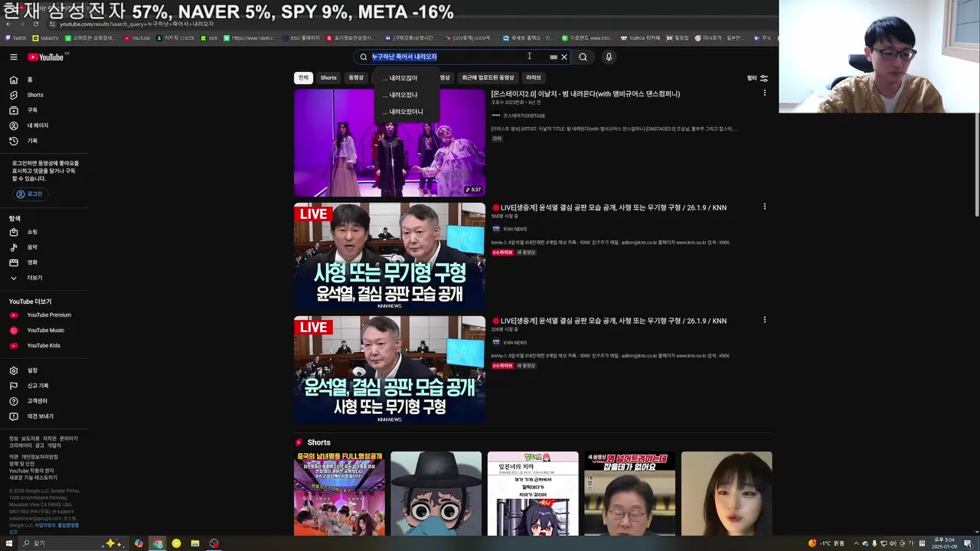Open the YouTube hamburger guide menu
Viewport: 980px width, 551px height.
click(x=14, y=57)
